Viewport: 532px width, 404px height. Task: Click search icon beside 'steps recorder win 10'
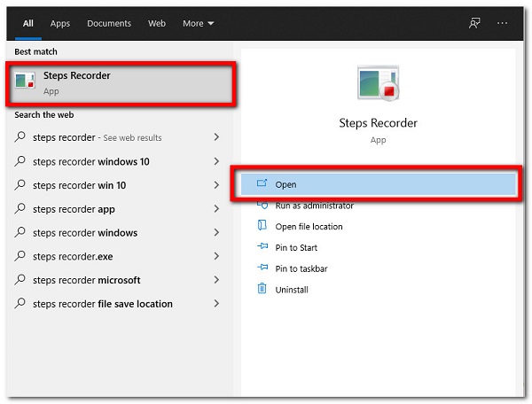(20, 184)
